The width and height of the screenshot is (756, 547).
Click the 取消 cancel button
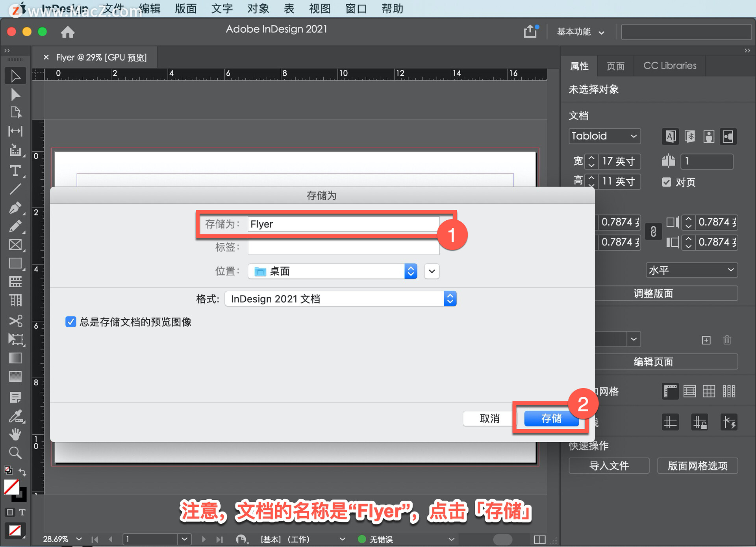click(x=489, y=419)
